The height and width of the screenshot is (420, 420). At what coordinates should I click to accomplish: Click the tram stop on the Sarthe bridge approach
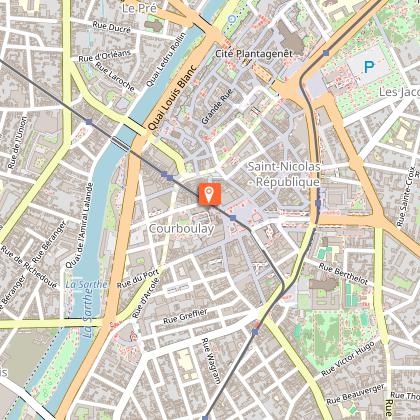pyautogui.click(x=89, y=122)
